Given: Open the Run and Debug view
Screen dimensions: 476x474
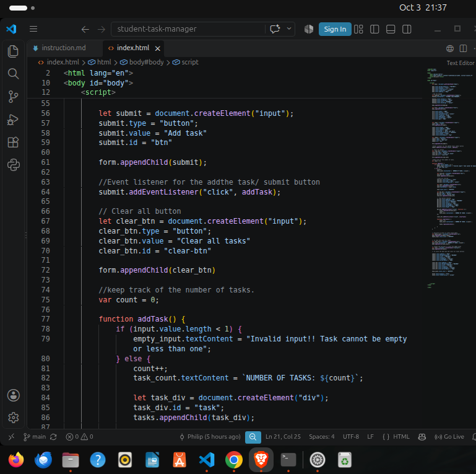Looking at the screenshot, I should click(x=13, y=120).
